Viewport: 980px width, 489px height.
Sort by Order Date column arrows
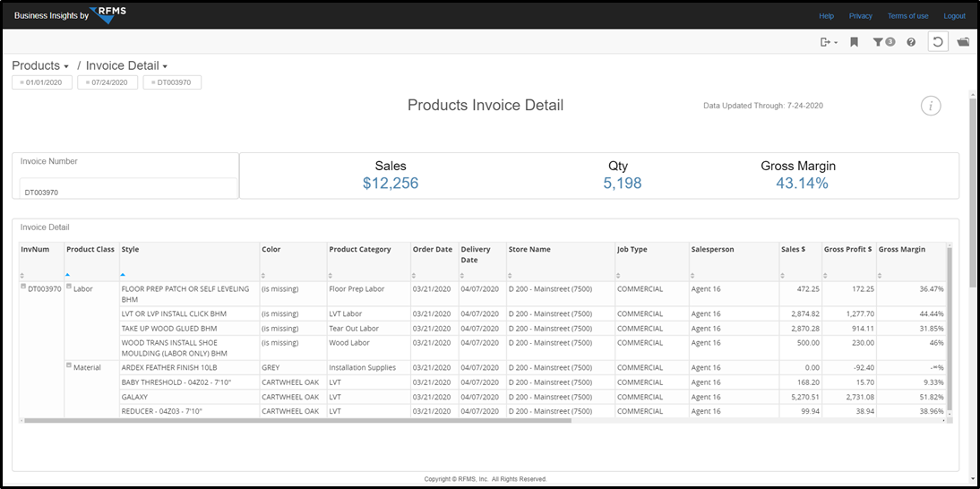tap(415, 275)
